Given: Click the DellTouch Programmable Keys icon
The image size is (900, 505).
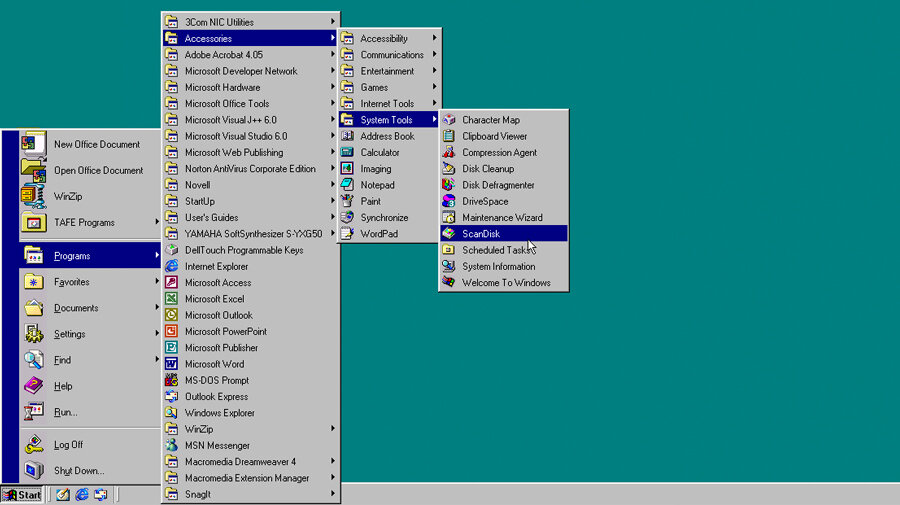Looking at the screenshot, I should pyautogui.click(x=171, y=250).
